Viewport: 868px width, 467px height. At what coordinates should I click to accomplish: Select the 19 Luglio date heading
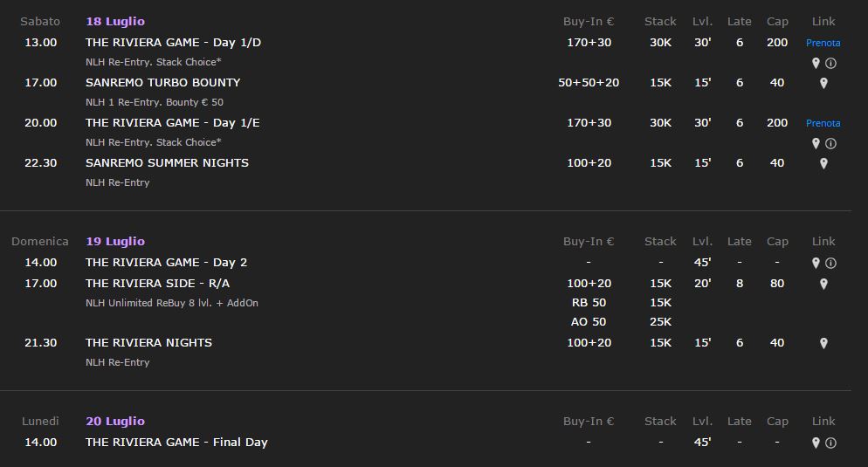pos(115,241)
